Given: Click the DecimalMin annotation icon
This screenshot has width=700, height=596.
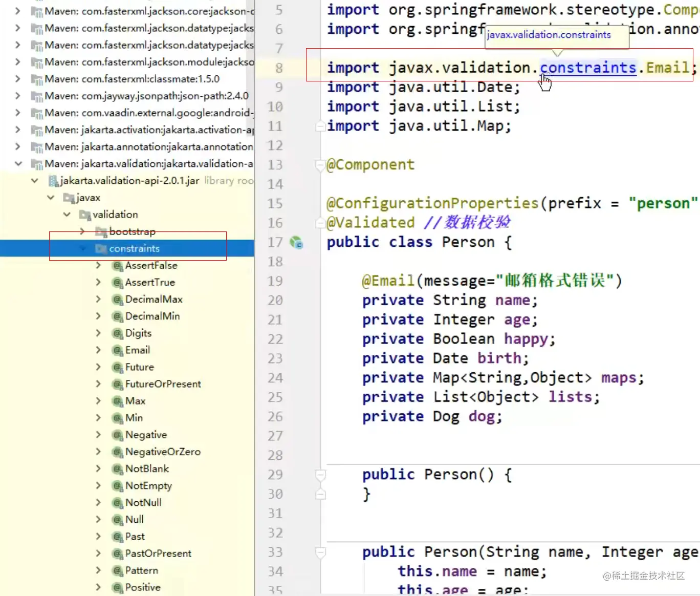Looking at the screenshot, I should click(118, 316).
